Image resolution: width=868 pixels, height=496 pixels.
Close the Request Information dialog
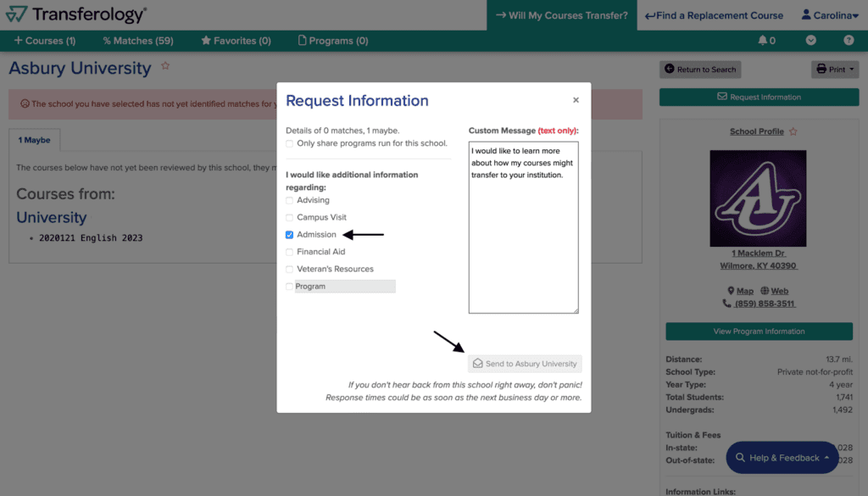576,100
